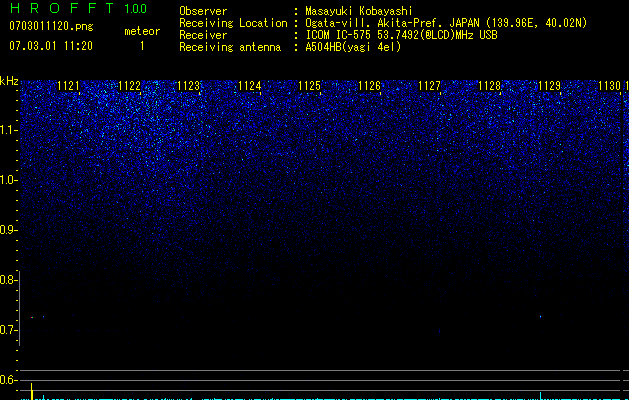Image resolution: width=629 pixels, height=400 pixels.
Task: Click the 1123 time marker
Action: click(189, 86)
